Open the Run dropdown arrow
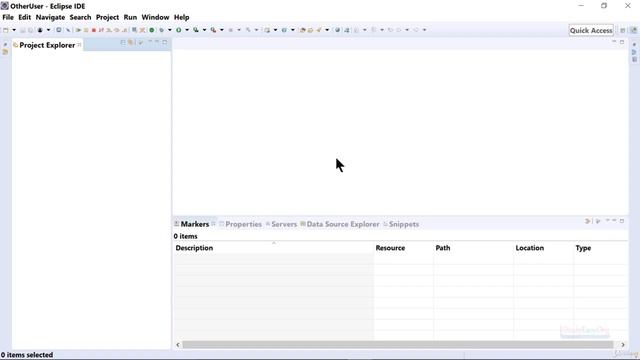Screen dimensions: 640x360 coord(187,30)
